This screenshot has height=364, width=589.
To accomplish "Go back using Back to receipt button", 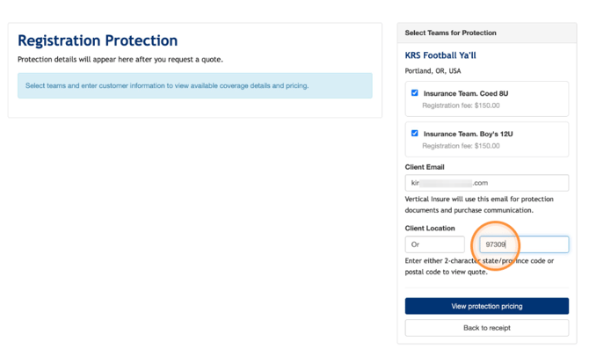I will pyautogui.click(x=486, y=328).
